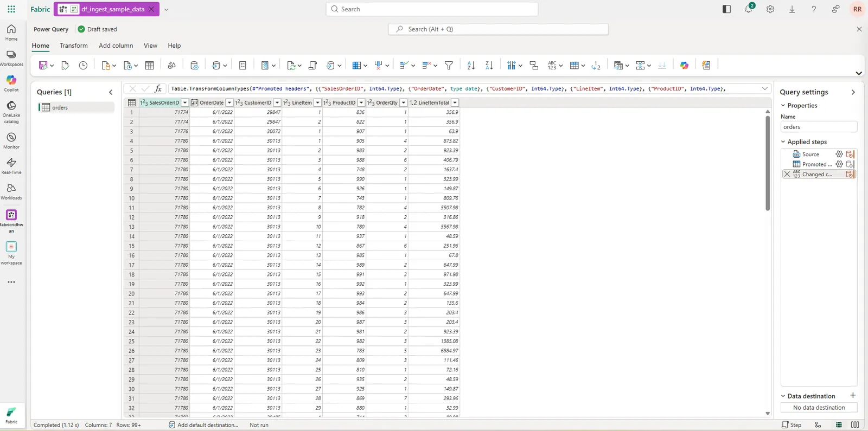Open Copilot in the left sidebar
868x431 pixels.
[11, 83]
